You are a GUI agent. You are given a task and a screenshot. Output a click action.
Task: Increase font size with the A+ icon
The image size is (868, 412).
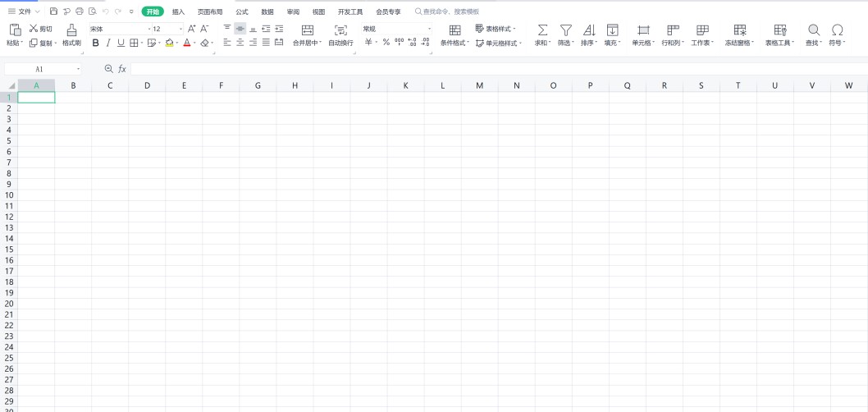191,29
